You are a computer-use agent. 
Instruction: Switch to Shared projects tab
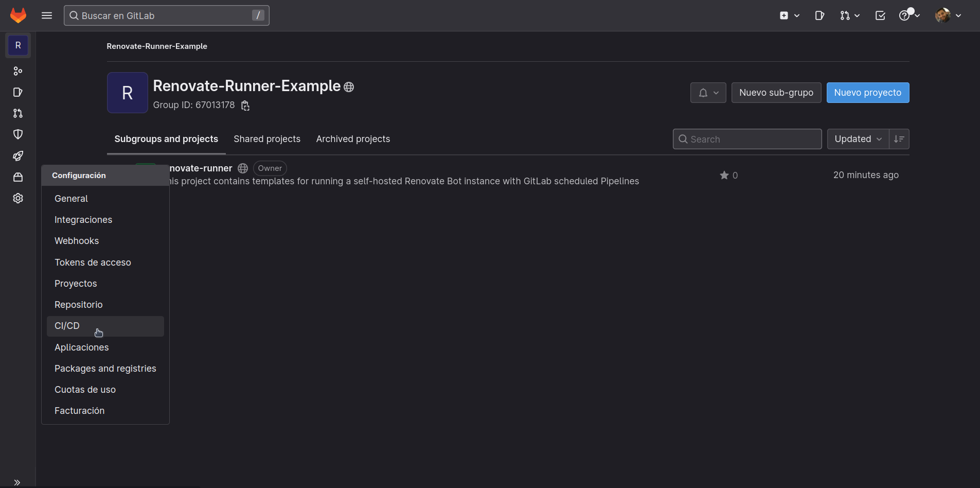click(267, 139)
